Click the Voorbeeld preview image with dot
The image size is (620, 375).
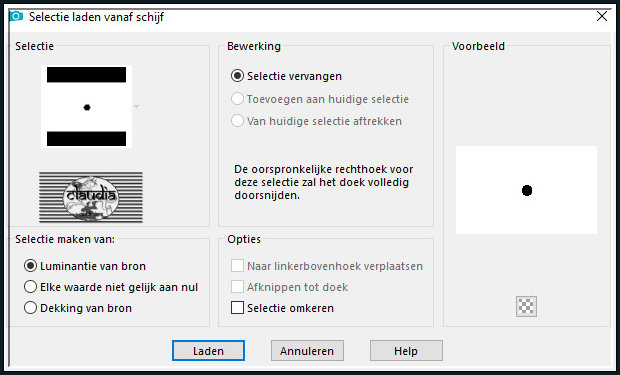click(526, 190)
